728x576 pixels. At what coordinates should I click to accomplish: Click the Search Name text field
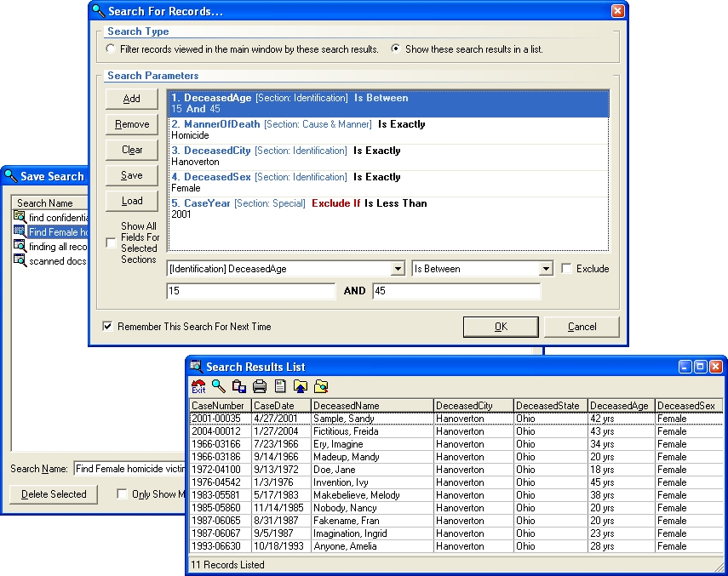[x=129, y=469]
